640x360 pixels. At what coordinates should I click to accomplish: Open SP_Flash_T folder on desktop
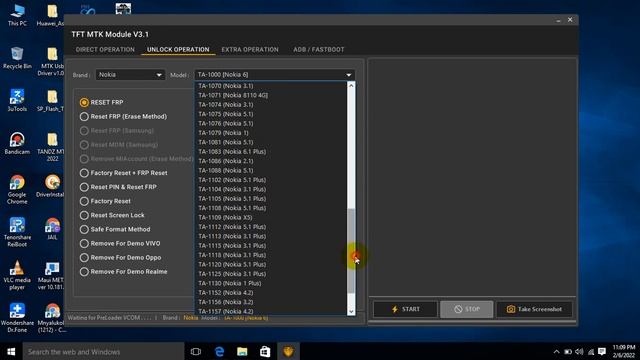coord(51,101)
